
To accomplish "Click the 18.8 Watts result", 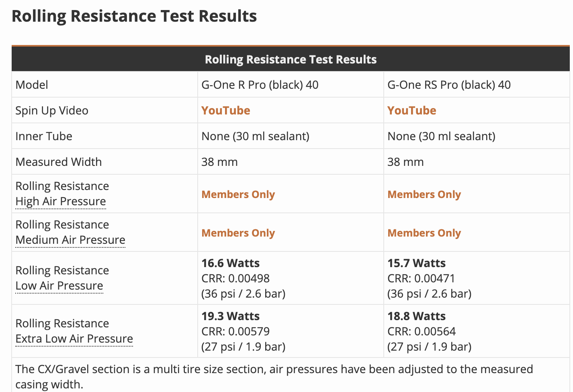I will click(416, 316).
